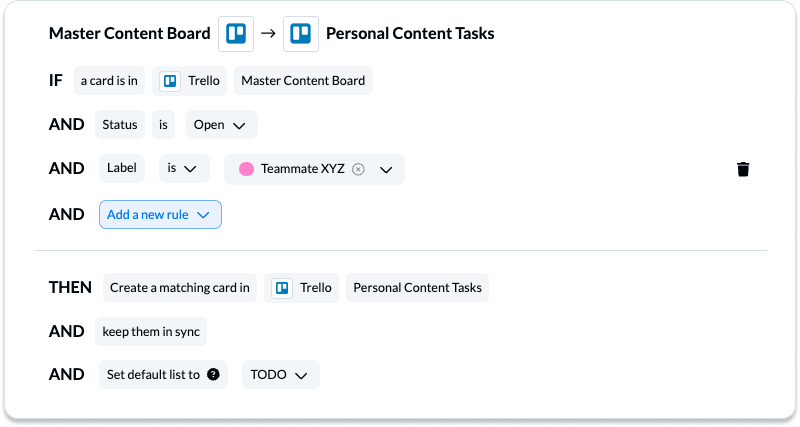Screen dimensions: 800x427
Task: Open the Status value dropdown showing Open
Action: tap(221, 124)
